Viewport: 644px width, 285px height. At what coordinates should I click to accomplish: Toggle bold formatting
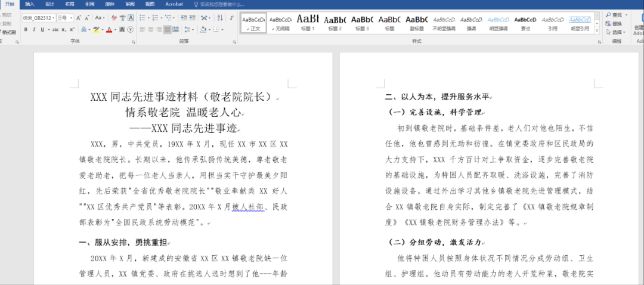click(x=26, y=30)
